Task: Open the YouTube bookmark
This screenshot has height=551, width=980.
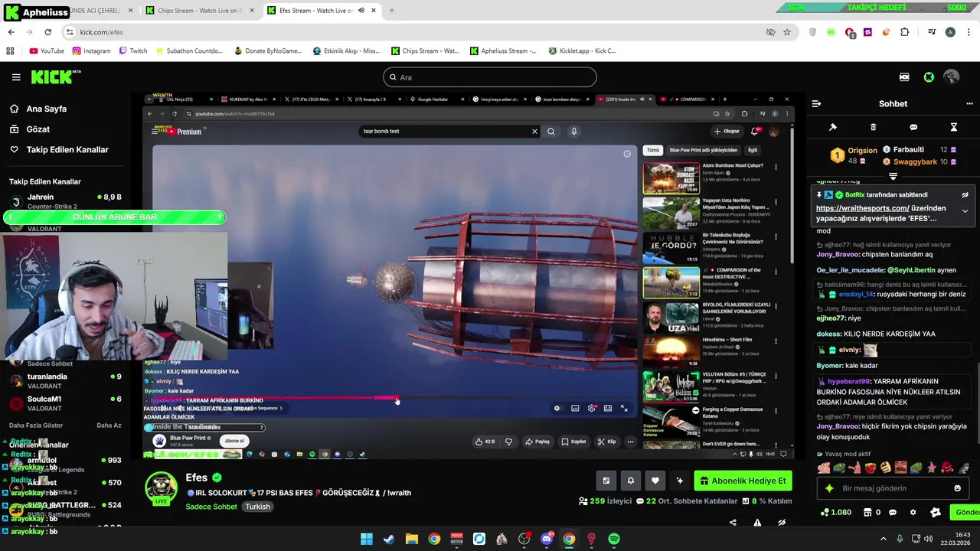Action: 47,51
